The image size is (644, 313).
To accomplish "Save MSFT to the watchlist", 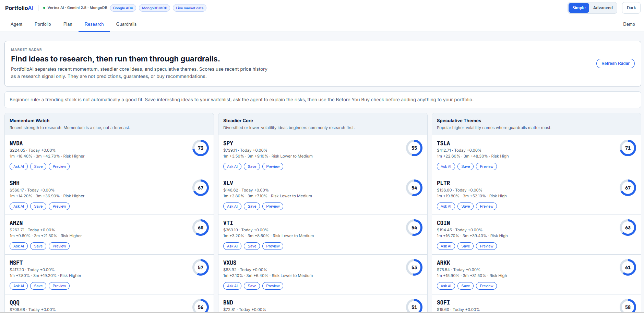I will [38, 286].
